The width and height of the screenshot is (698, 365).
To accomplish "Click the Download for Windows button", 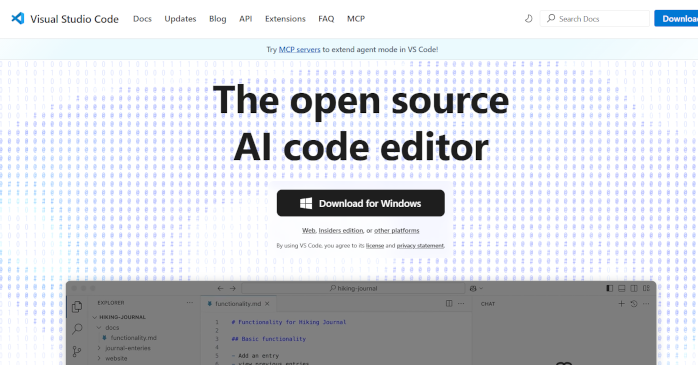I will tap(361, 203).
